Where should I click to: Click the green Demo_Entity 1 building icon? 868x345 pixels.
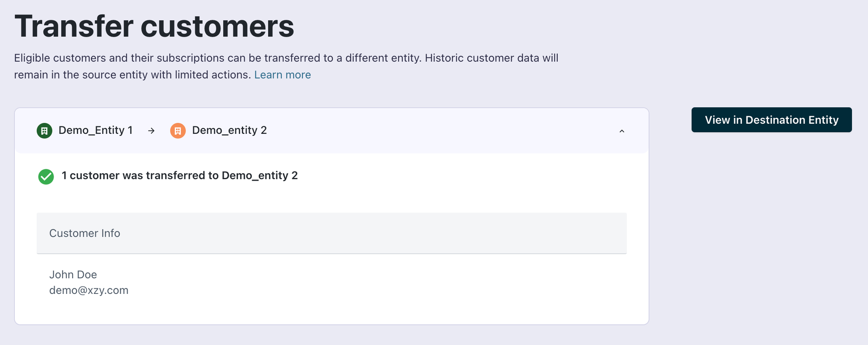point(44,131)
